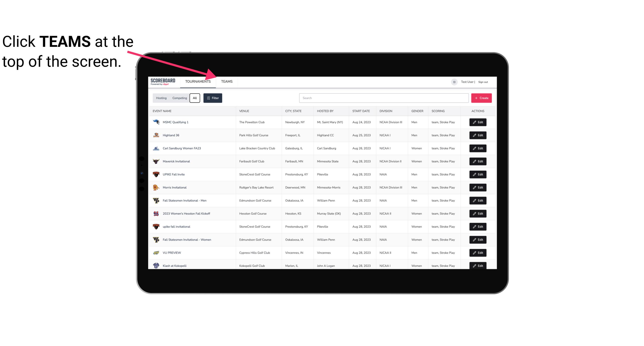The image size is (644, 346).
Task: Click the Edit icon for Highland 36
Action: (x=478, y=135)
